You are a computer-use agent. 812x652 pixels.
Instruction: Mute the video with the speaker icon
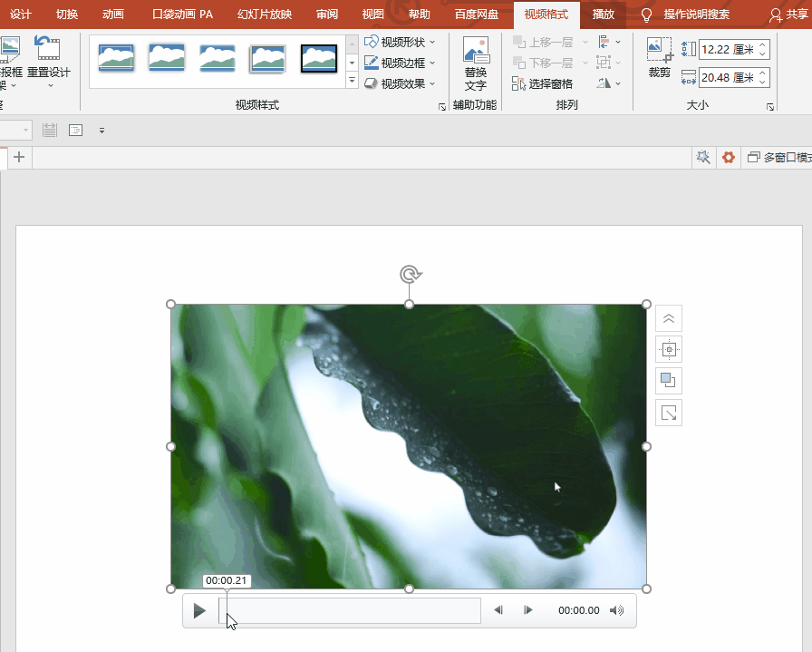[x=616, y=610]
